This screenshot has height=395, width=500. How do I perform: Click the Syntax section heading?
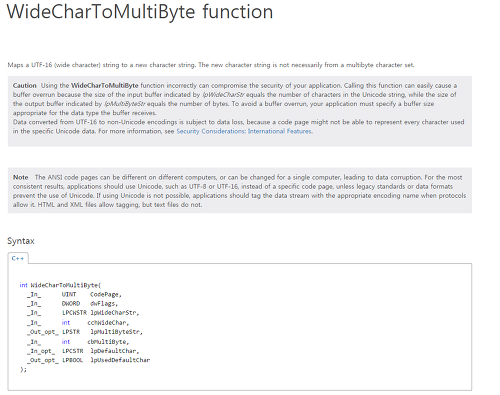coord(21,241)
